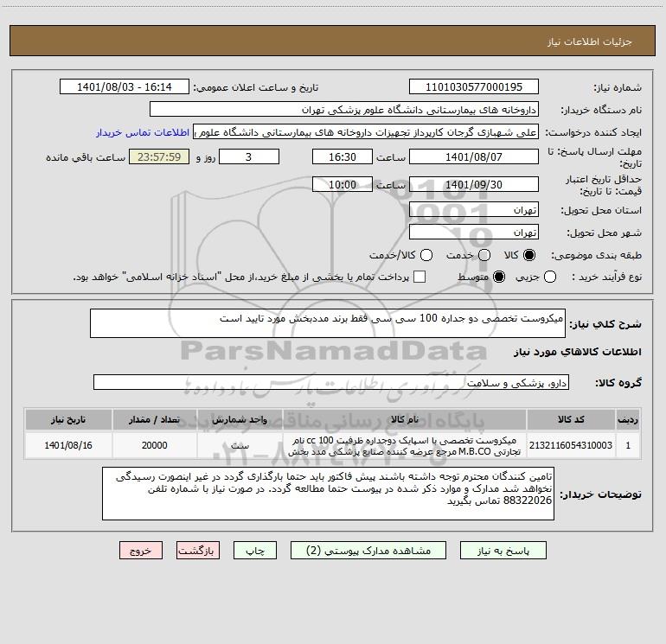The image size is (666, 644).
Task: Select the کالا/خدمت radio option
Action: pyautogui.click(x=426, y=255)
